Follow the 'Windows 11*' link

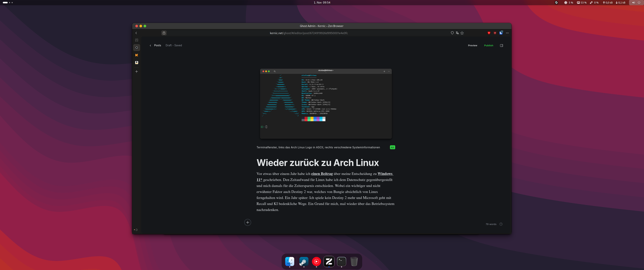coord(385,174)
